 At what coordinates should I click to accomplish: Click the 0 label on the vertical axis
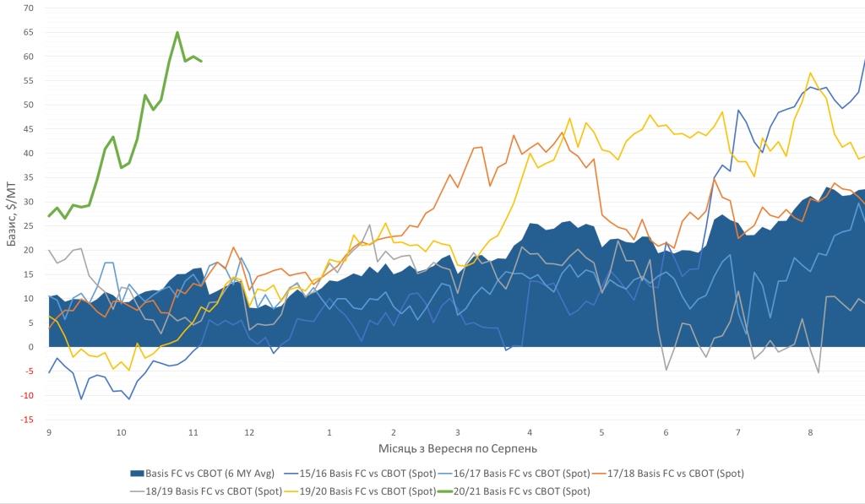30,347
